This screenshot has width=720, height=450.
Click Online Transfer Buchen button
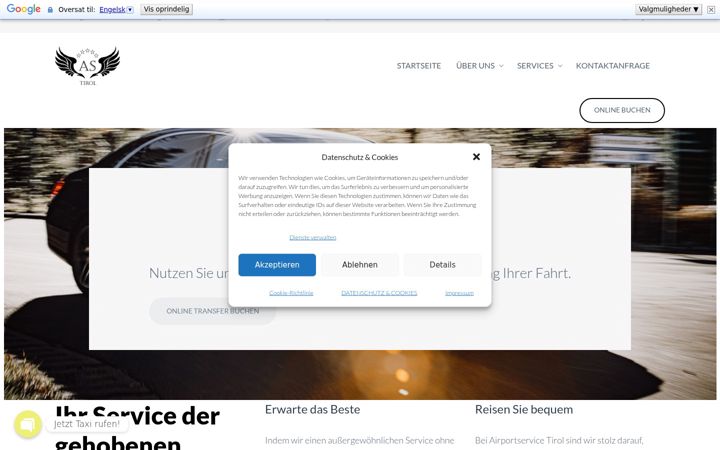point(213,311)
